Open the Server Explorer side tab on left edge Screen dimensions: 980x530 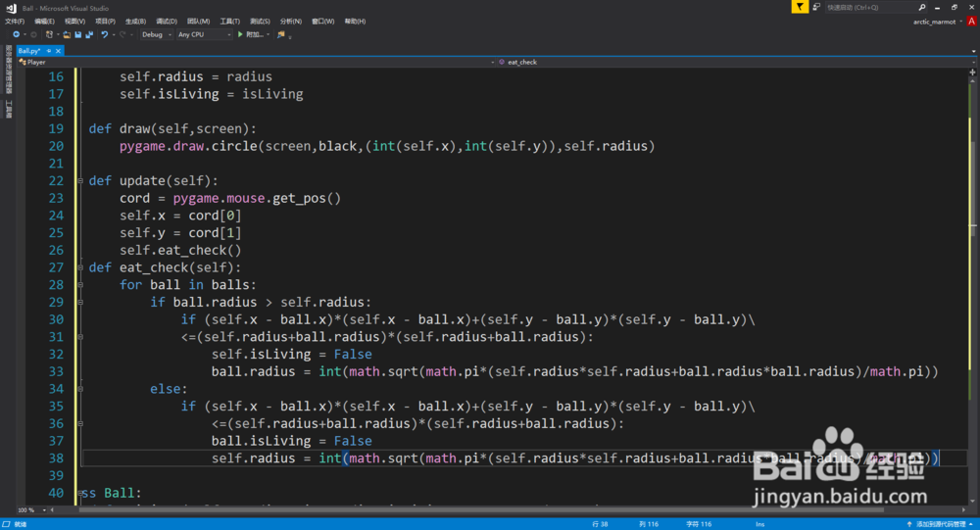coord(8,70)
